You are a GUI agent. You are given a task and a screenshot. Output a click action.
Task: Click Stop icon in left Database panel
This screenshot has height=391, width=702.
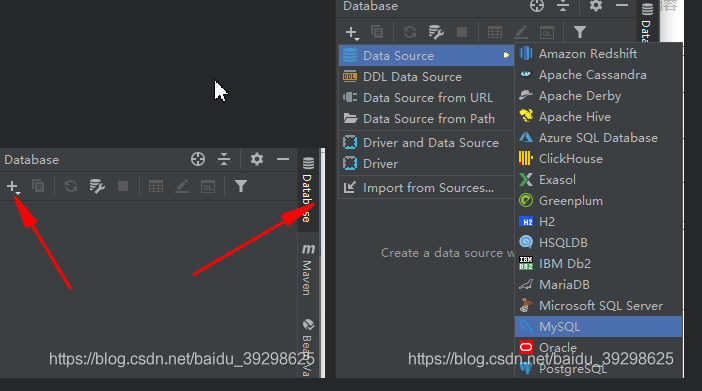coord(123,186)
